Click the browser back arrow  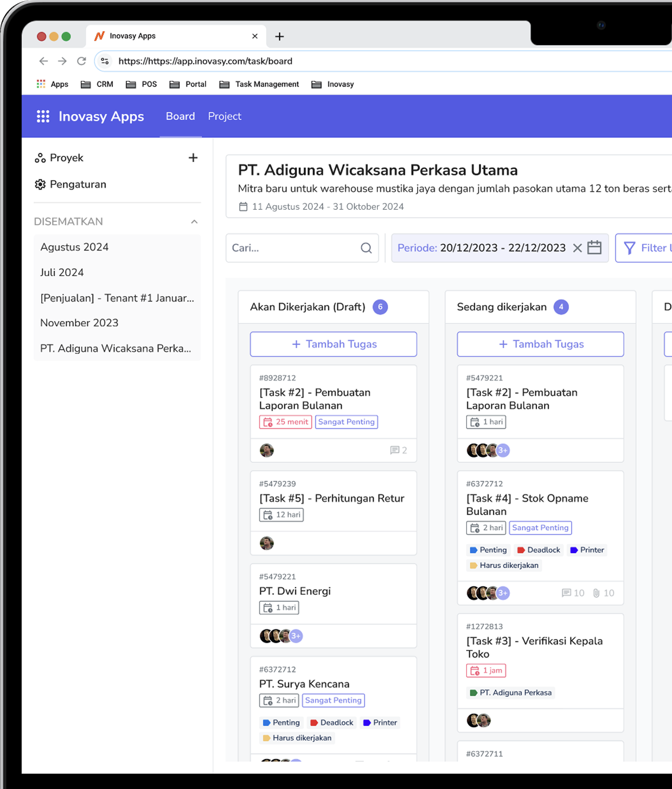tap(43, 61)
